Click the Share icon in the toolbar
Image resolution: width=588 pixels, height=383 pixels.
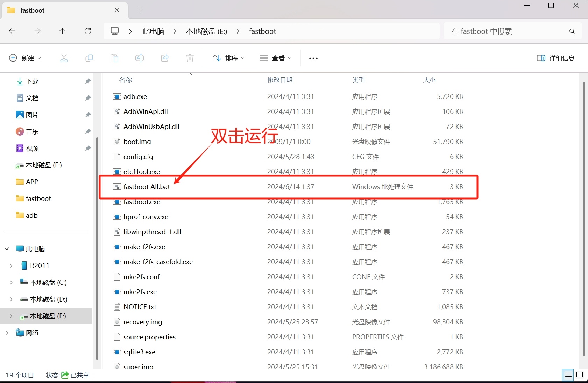click(x=165, y=58)
